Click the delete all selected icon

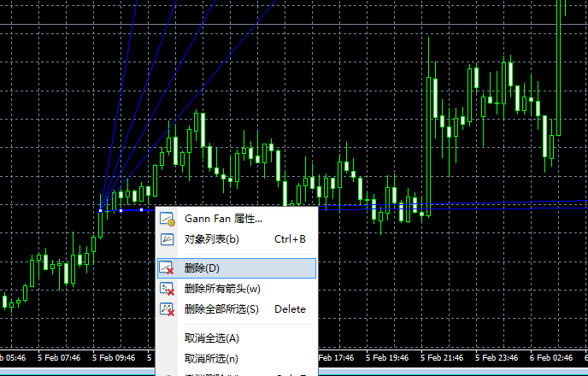[167, 309]
